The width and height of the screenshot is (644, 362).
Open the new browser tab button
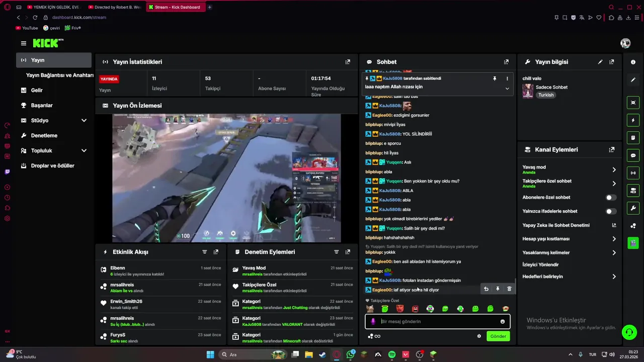(209, 7)
